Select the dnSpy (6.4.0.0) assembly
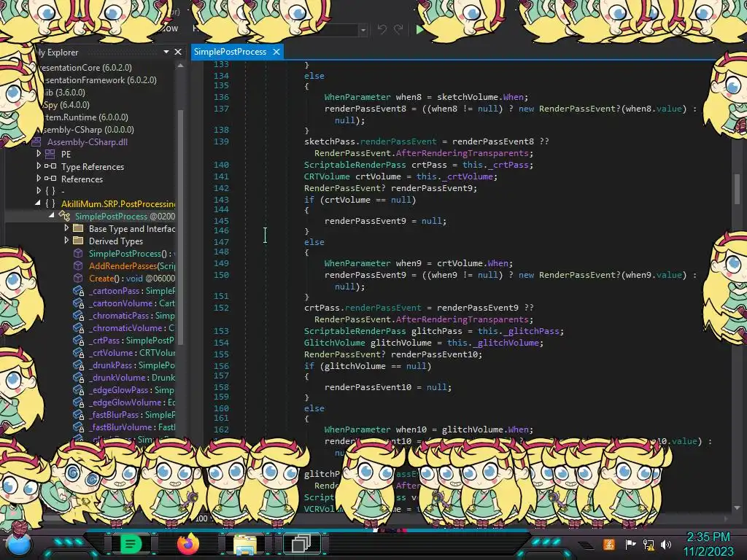747x560 pixels. (x=66, y=105)
